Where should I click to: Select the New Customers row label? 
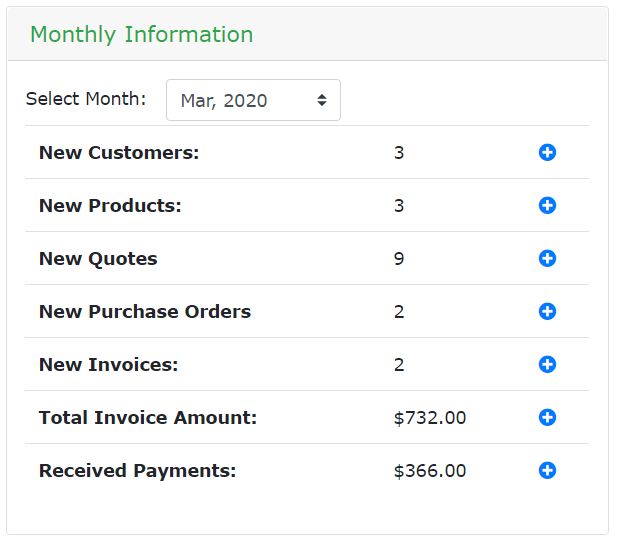click(x=119, y=153)
